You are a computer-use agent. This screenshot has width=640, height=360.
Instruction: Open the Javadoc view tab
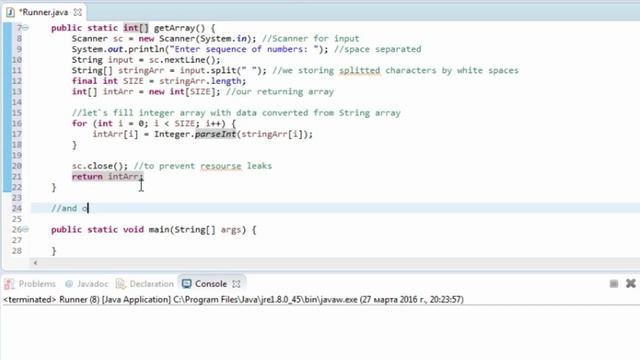point(87,284)
